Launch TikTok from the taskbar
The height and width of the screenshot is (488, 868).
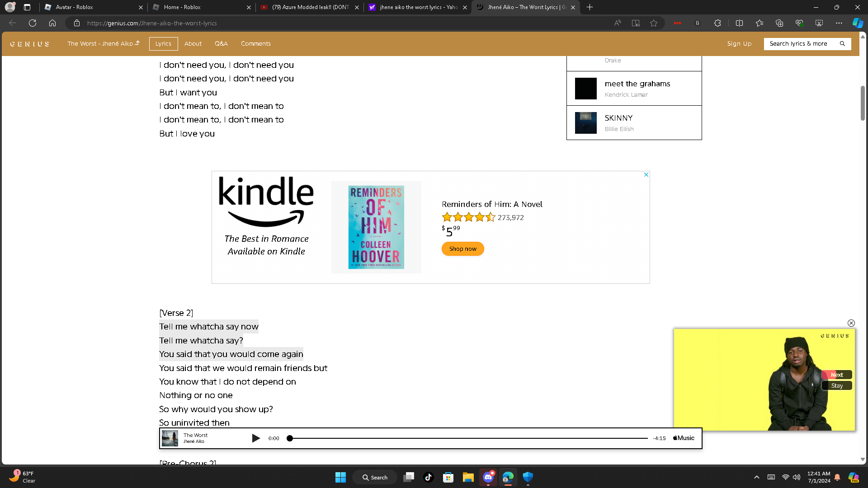(429, 477)
